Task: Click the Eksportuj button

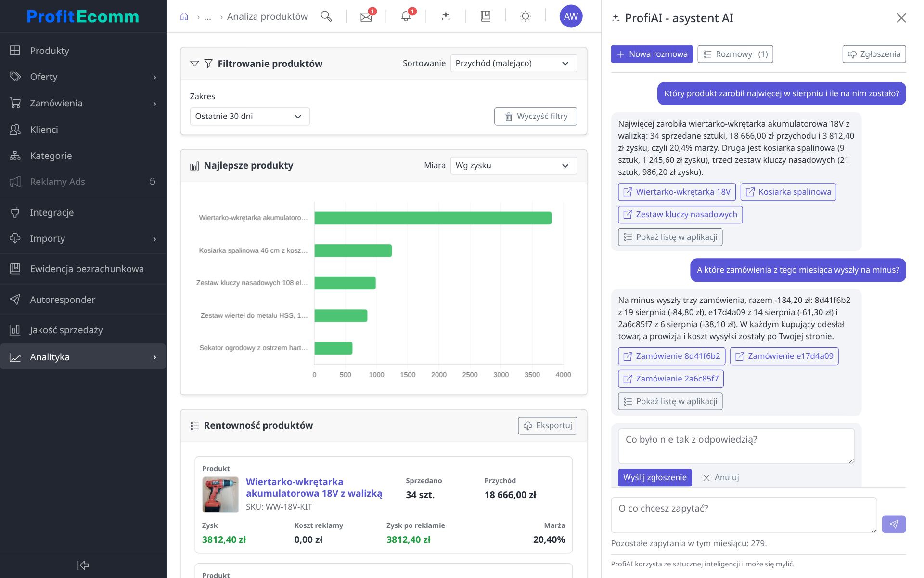Action: coord(548,425)
